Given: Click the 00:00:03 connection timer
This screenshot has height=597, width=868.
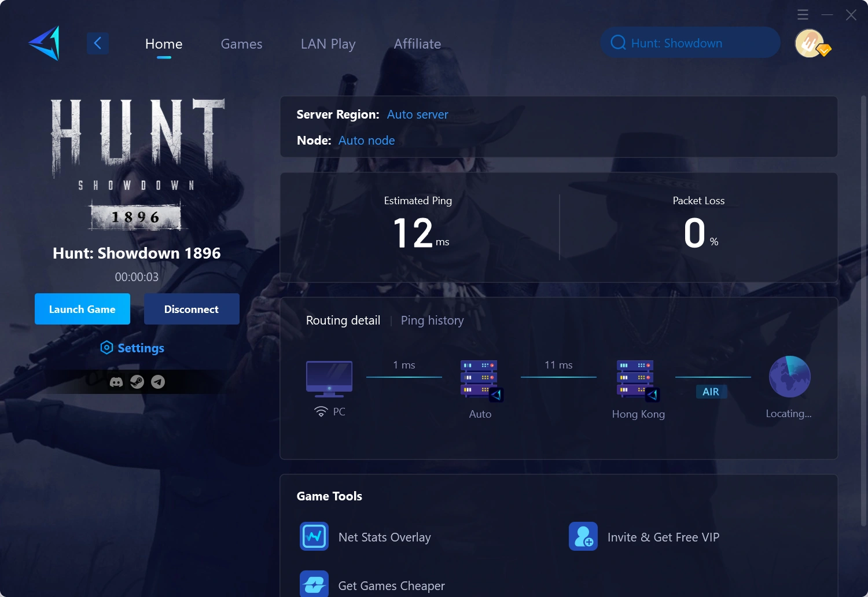Looking at the screenshot, I should pos(137,277).
